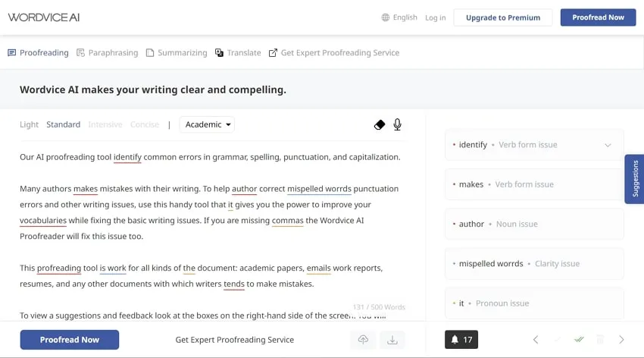Expand the 'identify' verb form suggestion
The width and height of the screenshot is (644, 358).
(608, 145)
